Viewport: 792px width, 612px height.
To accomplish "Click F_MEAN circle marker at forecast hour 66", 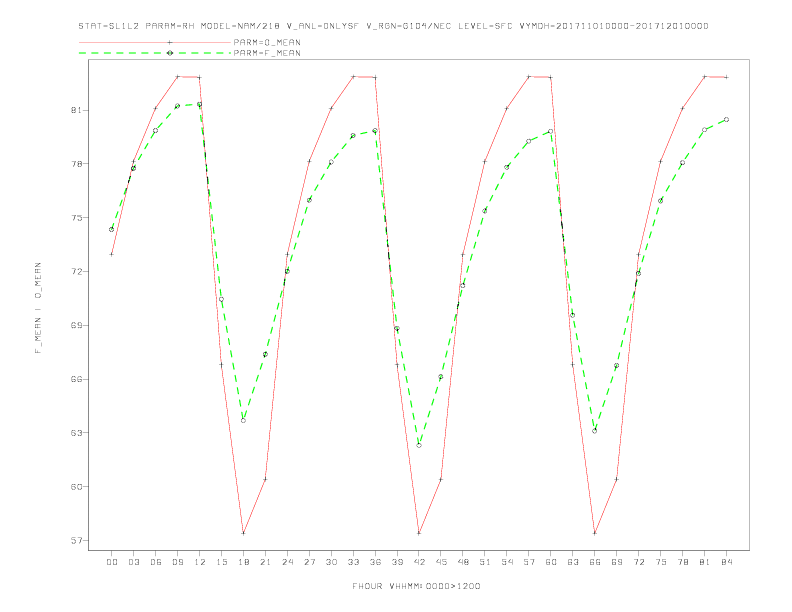I will 595,431.
